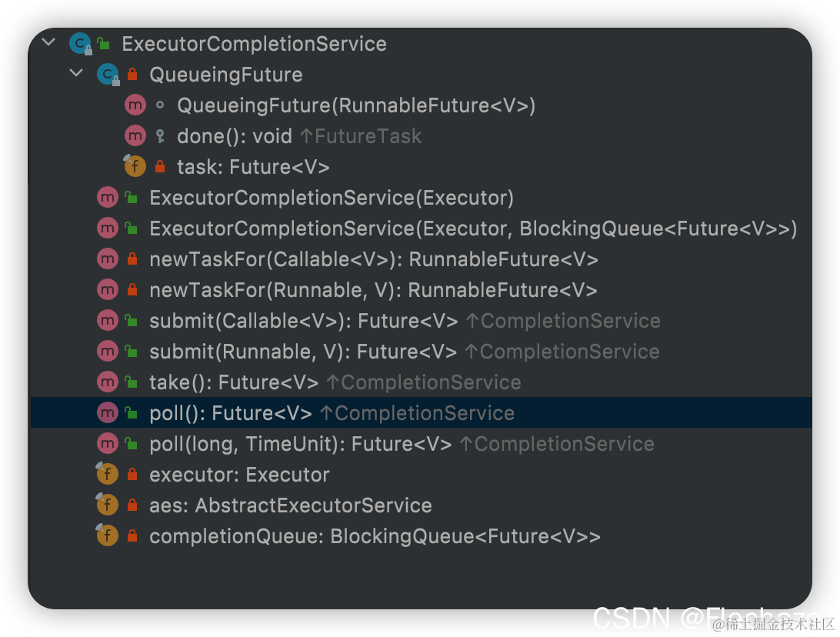
Task: Click the class icon beside QueueingFuture
Action: coord(108,74)
